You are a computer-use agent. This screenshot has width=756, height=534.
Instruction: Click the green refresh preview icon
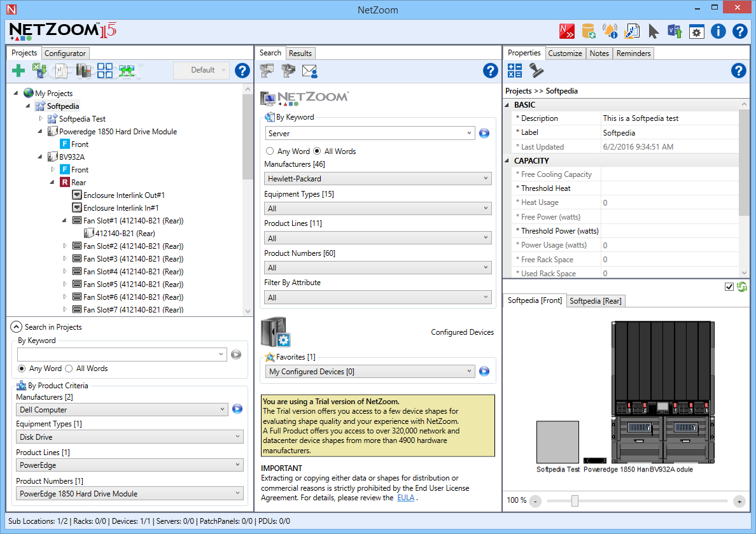pyautogui.click(x=742, y=287)
